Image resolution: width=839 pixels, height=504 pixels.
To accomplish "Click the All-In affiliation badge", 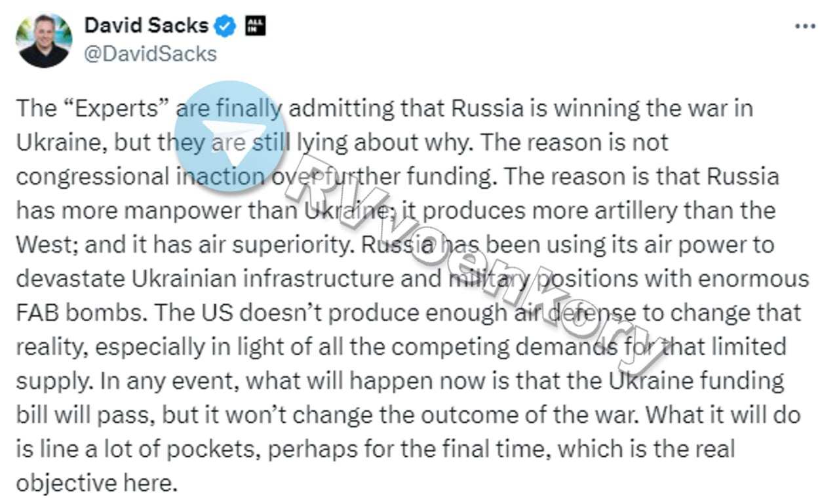I will tap(255, 26).
